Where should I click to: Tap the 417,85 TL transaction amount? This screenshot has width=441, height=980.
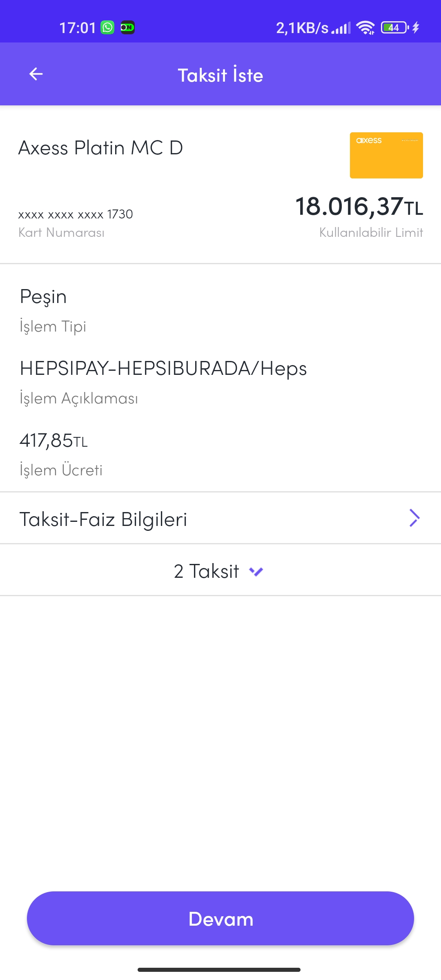tap(54, 441)
